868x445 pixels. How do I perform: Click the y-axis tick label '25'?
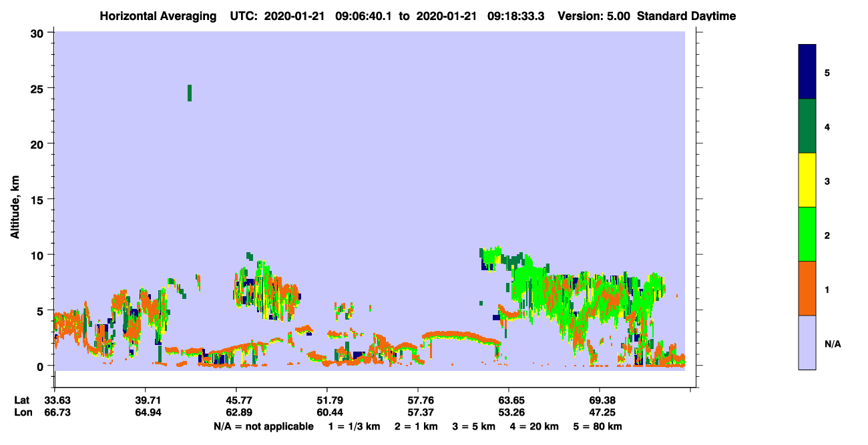39,88
